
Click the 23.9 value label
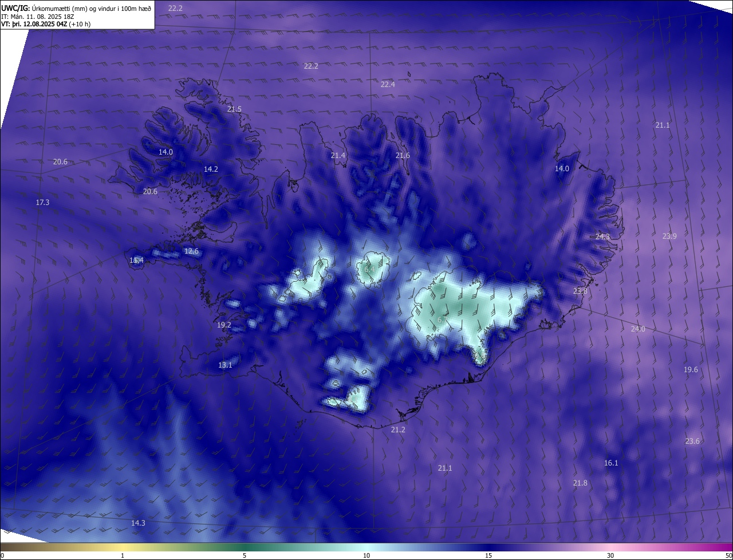(x=669, y=236)
